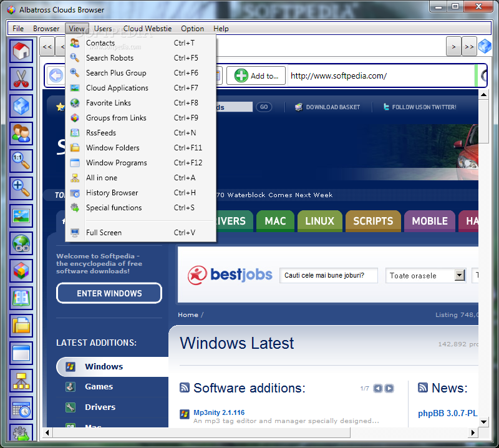Open the Help menu
499x448 pixels.
[221, 29]
